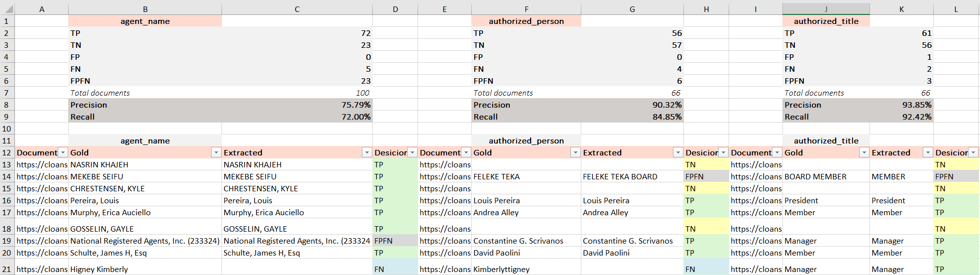Viewport: 980px width, 275px height.
Task: Open Gold filter dropdown in column B
Action: (x=216, y=152)
